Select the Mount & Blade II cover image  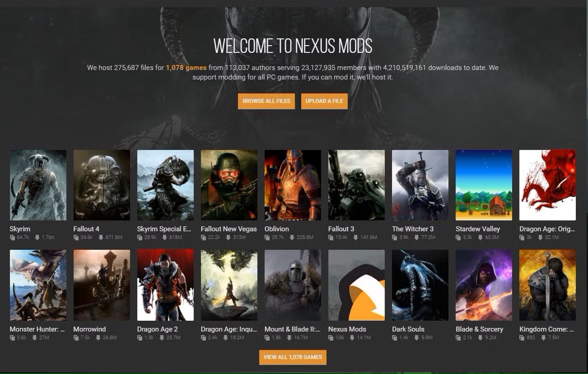(292, 285)
